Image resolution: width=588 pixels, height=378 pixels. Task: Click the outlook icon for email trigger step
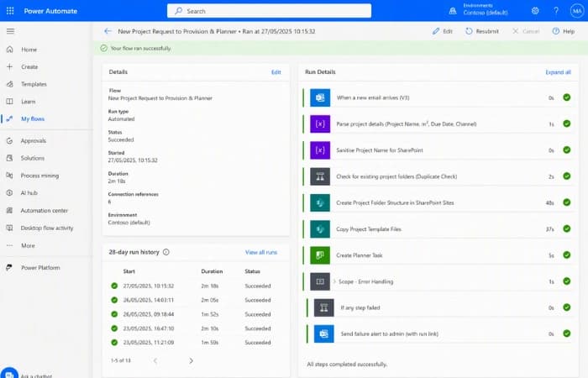pyautogui.click(x=320, y=98)
